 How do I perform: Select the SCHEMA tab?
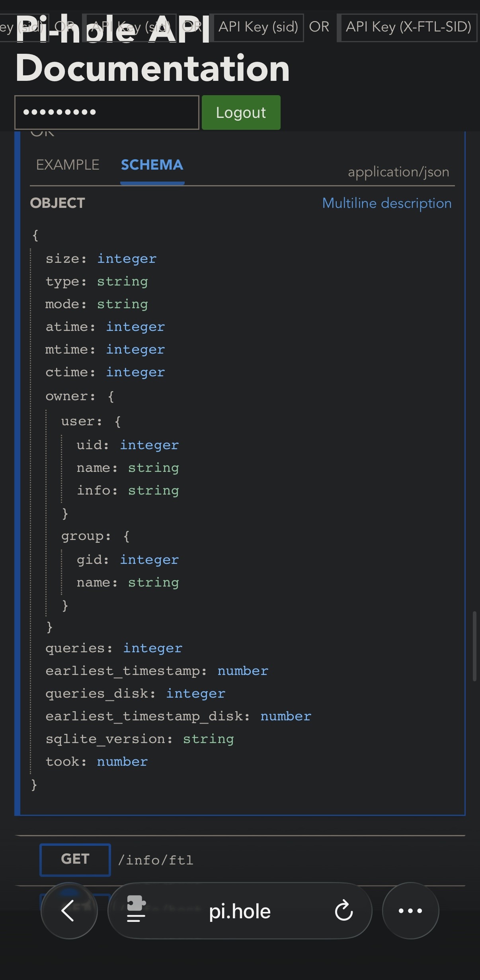coord(152,165)
